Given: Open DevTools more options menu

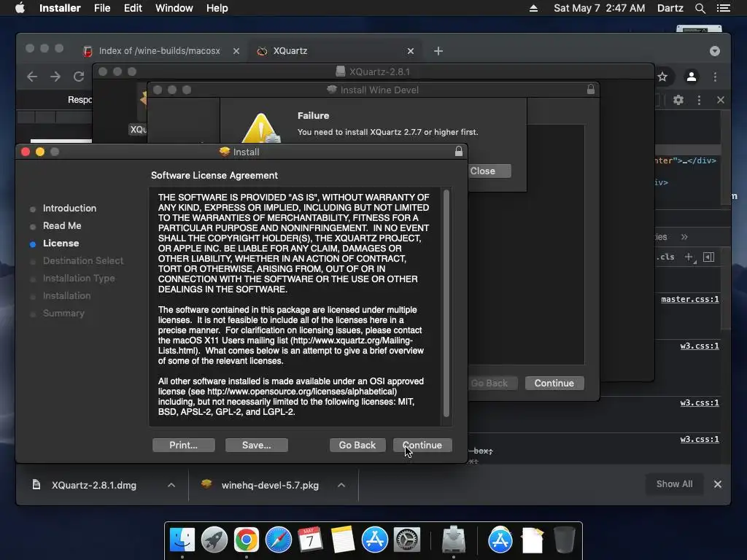Looking at the screenshot, I should click(x=699, y=100).
